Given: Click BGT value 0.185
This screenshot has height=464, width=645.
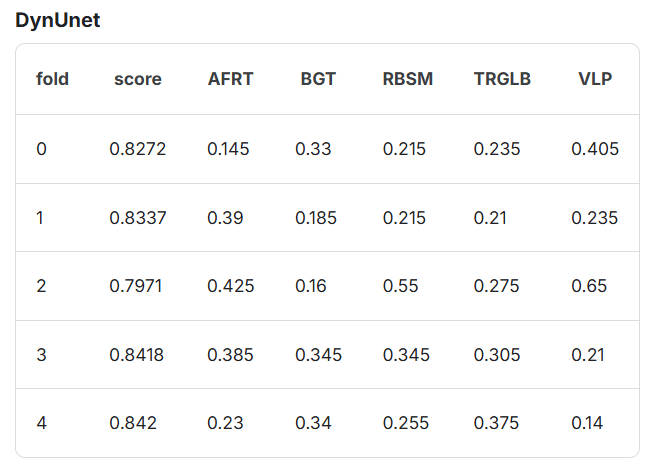Looking at the screenshot, I should [x=316, y=218].
